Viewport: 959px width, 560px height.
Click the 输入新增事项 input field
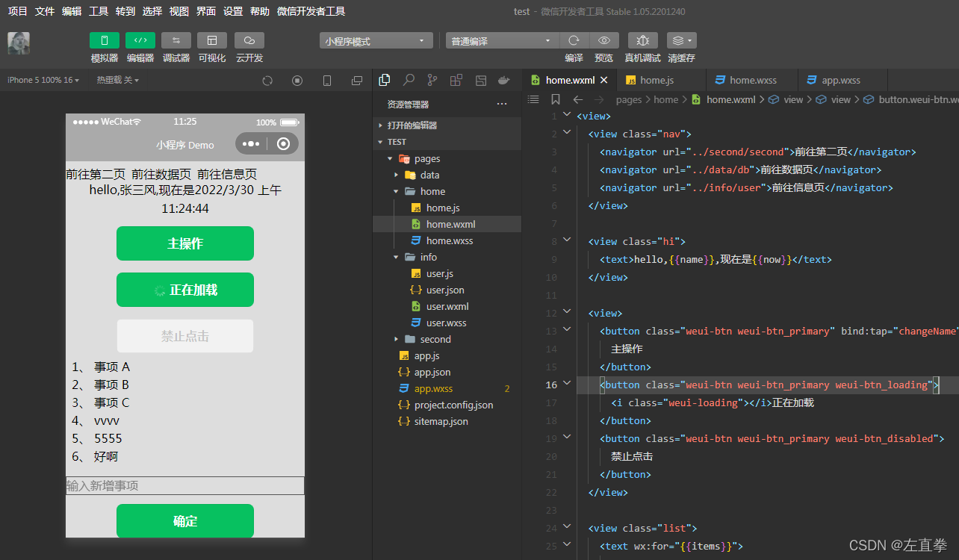[x=185, y=485]
